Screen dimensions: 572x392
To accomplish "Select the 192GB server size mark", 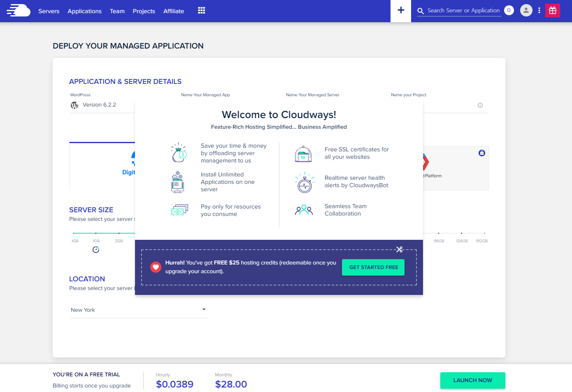I will 482,241.
